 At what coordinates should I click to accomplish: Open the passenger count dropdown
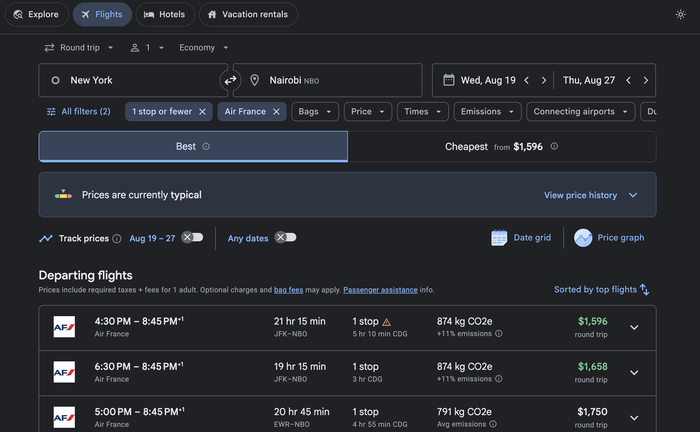147,48
